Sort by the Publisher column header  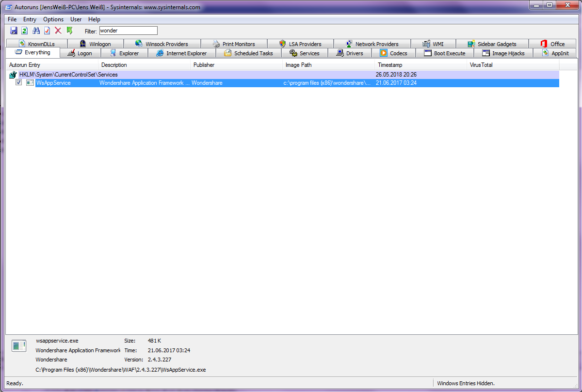[237, 65]
